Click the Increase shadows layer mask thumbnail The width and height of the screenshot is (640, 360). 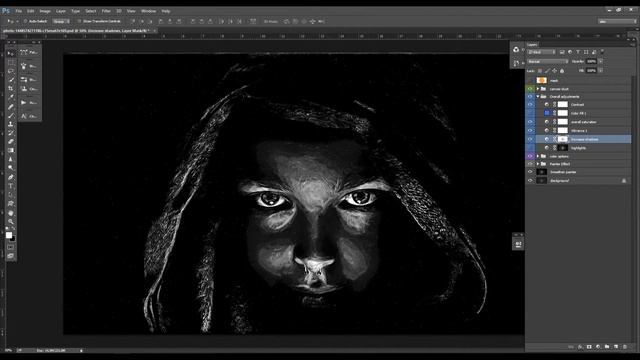click(x=563, y=139)
